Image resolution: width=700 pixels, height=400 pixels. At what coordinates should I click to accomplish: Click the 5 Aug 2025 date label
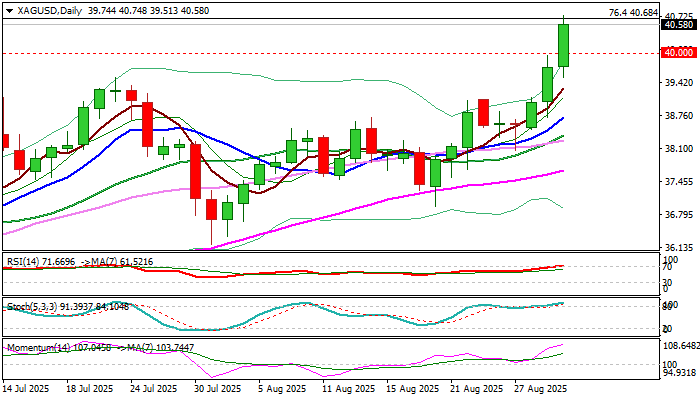coord(283,389)
